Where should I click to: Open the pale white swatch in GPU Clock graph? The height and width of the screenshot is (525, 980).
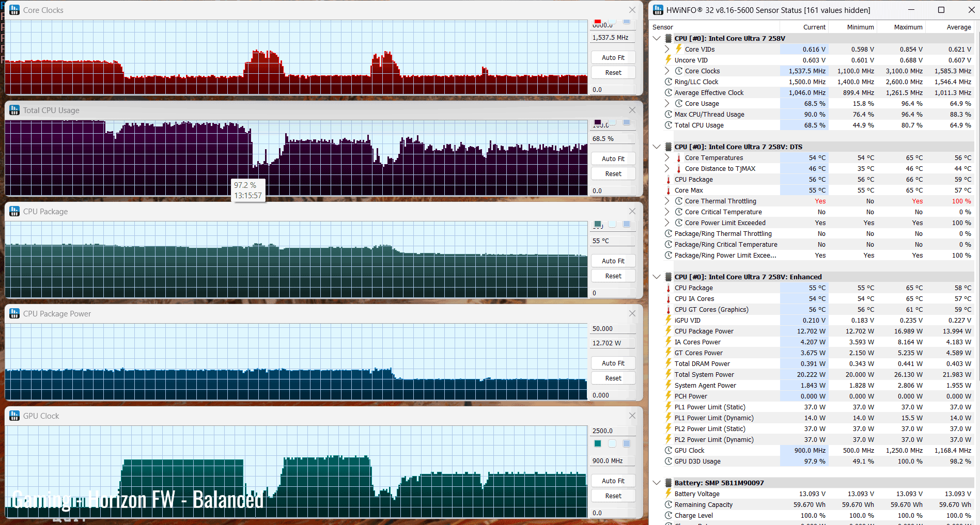coord(612,443)
